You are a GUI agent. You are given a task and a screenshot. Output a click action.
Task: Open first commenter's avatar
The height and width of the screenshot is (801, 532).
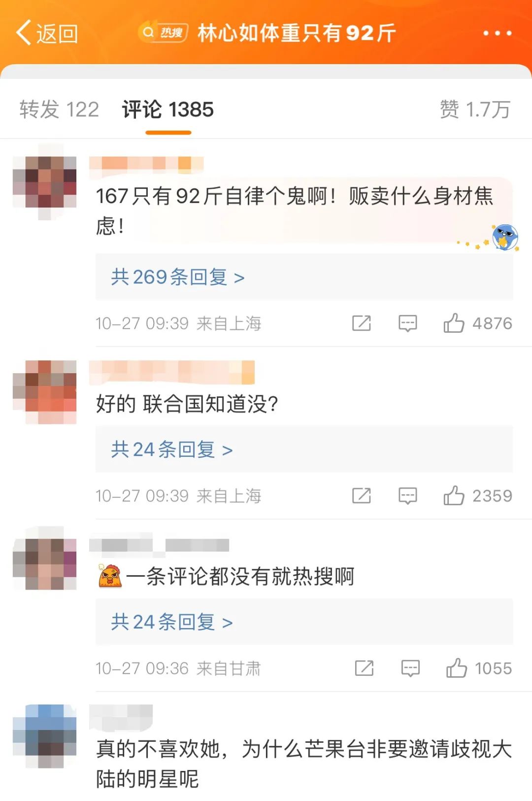[44, 181]
